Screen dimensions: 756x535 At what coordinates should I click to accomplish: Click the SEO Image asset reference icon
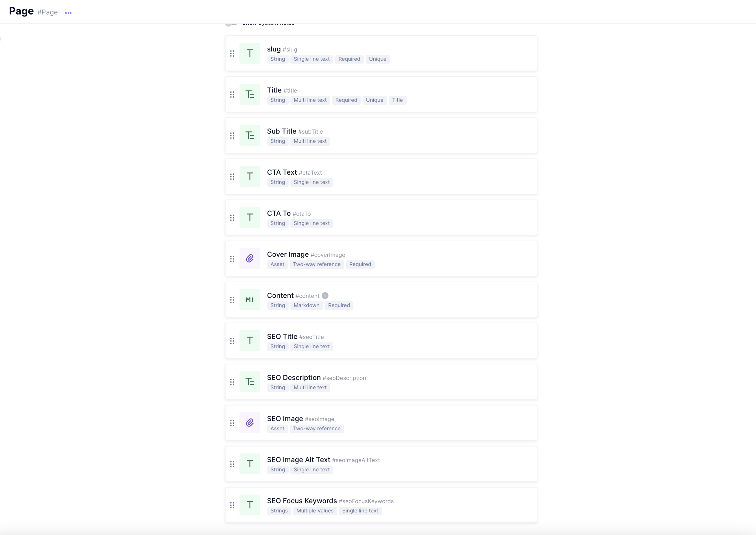[249, 423]
